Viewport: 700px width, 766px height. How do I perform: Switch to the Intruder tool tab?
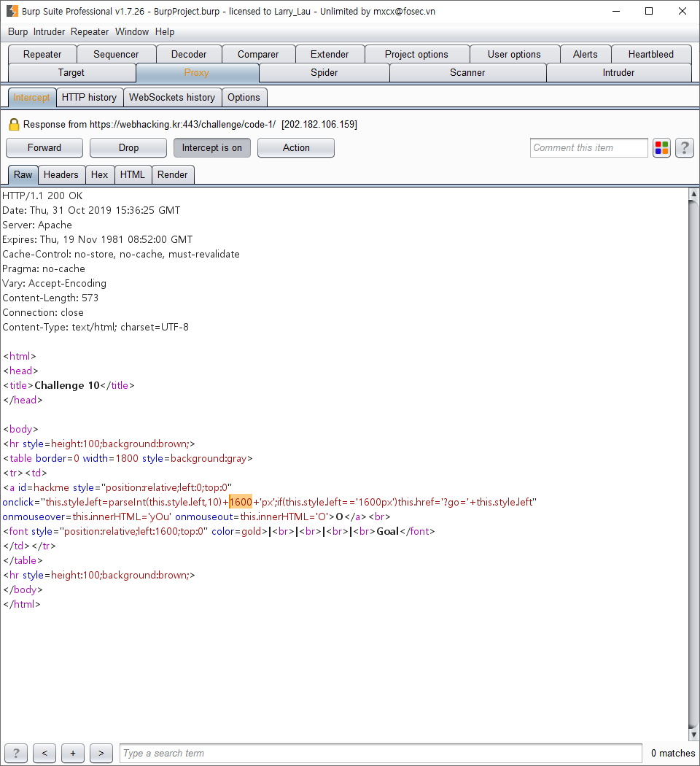618,73
